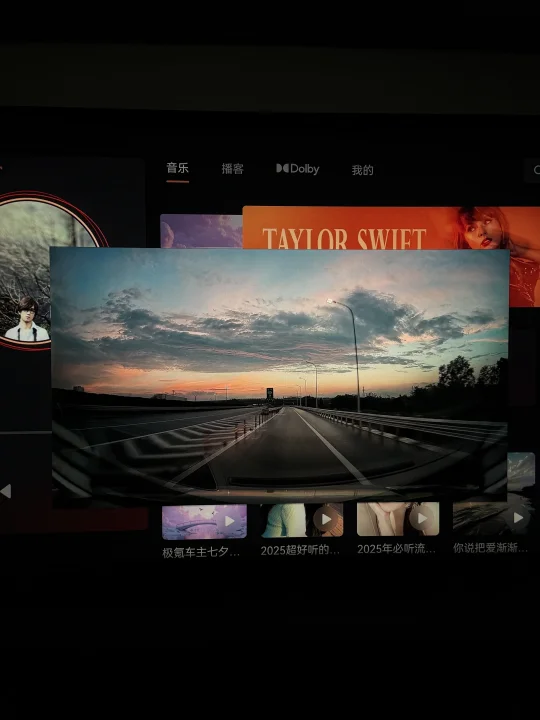This screenshot has height=720, width=540.
Task: Open the Taylor Swift banner
Action: coord(391,228)
